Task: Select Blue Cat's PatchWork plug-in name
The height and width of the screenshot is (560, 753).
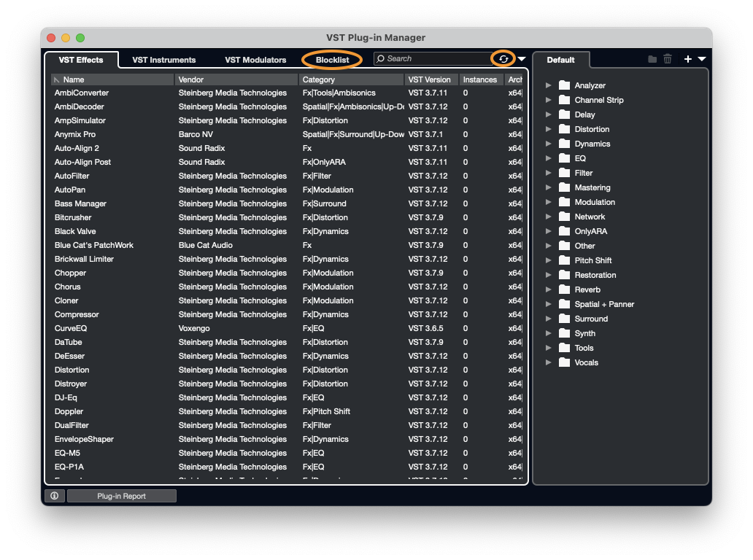Action: pyautogui.click(x=94, y=245)
